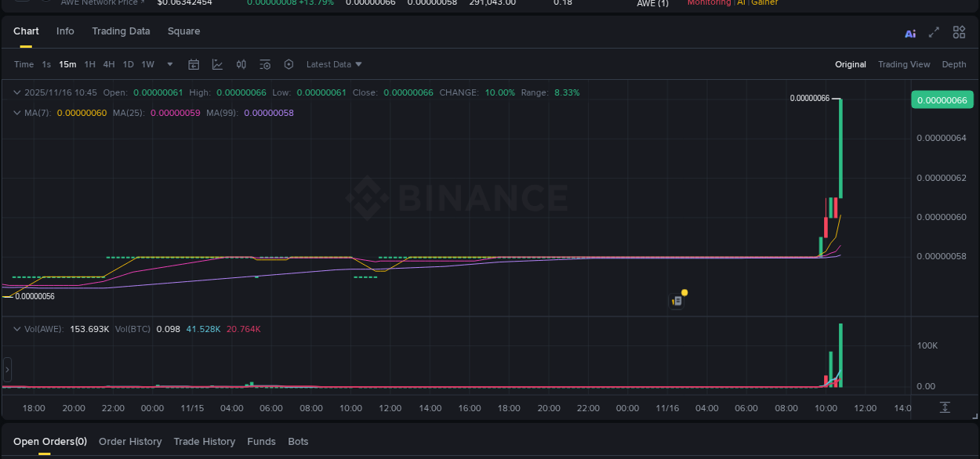Click the candle comparison icon
This screenshot has width=980, height=459.
pyautogui.click(x=241, y=64)
